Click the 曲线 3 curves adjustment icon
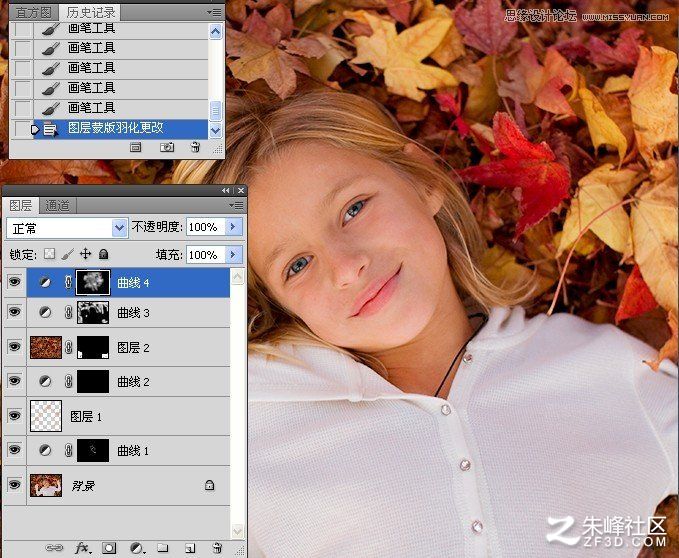The width and height of the screenshot is (679, 558). coord(45,312)
